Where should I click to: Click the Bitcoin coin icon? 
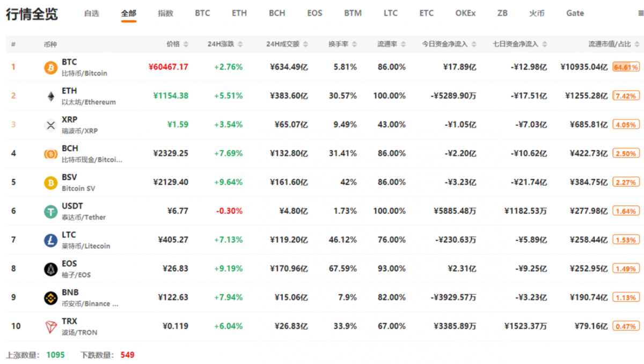50,68
